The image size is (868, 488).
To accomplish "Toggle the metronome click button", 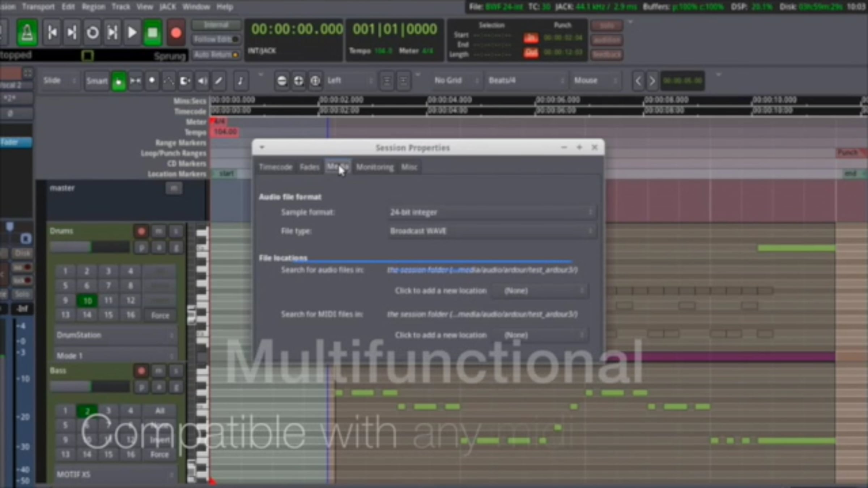I will (27, 33).
